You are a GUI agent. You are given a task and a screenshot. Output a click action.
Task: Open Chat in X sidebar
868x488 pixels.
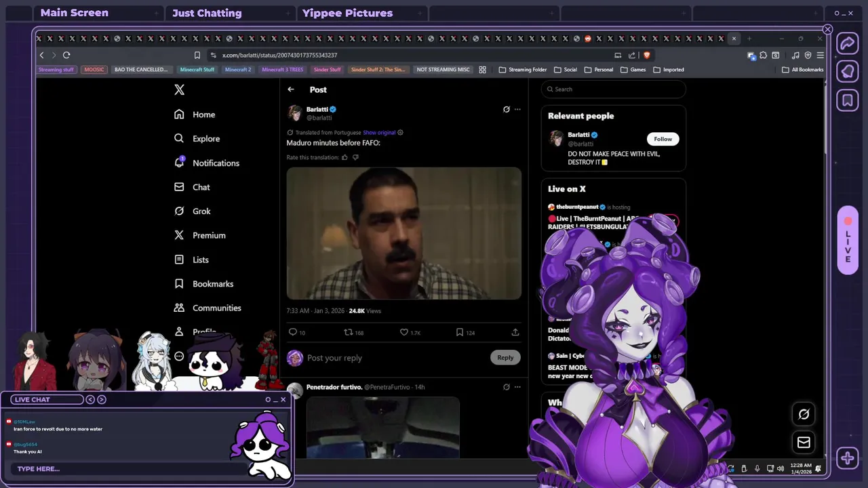coord(192,187)
